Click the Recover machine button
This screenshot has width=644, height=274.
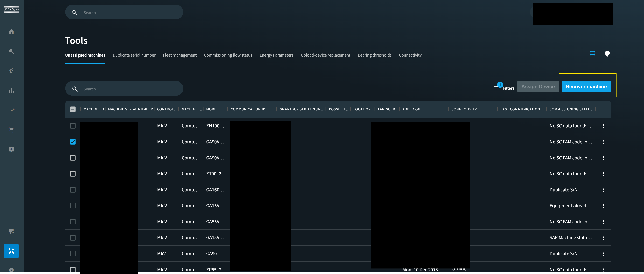(586, 87)
